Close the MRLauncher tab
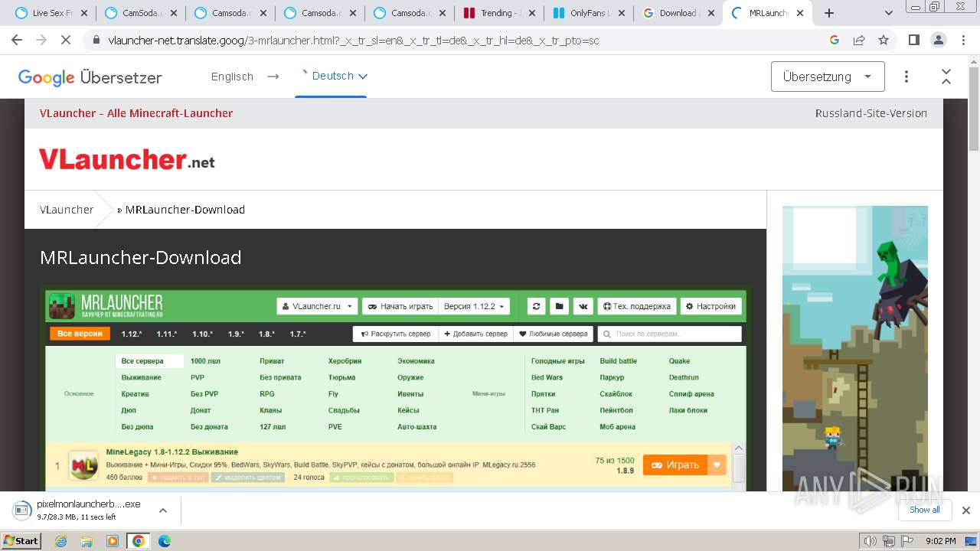This screenshot has height=551, width=980. [x=800, y=13]
